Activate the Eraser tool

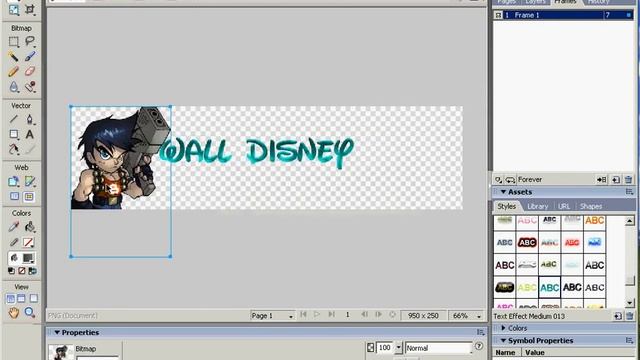coord(30,71)
